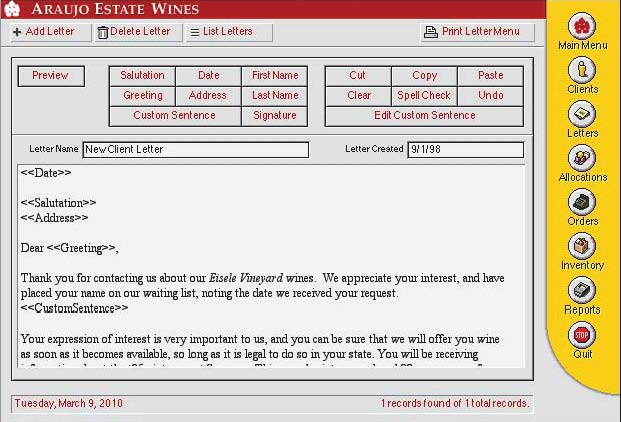Click the Main Menu label in the sidebar
The image size is (621, 422).
click(x=583, y=46)
